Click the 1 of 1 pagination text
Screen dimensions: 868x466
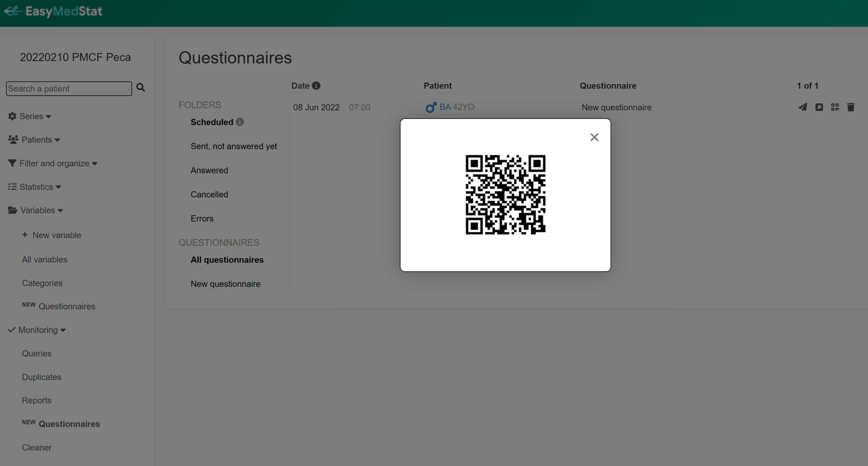click(808, 86)
